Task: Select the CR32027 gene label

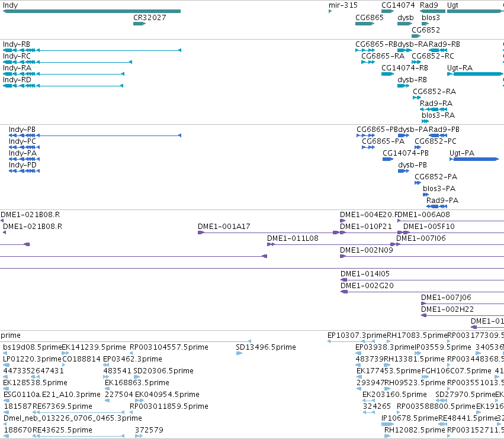Action: [x=150, y=17]
